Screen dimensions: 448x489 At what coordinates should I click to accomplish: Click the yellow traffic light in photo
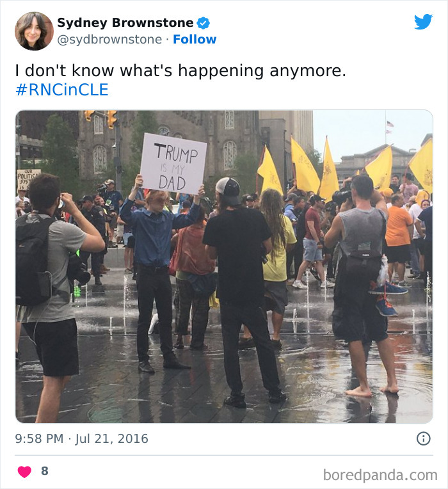[111, 119]
